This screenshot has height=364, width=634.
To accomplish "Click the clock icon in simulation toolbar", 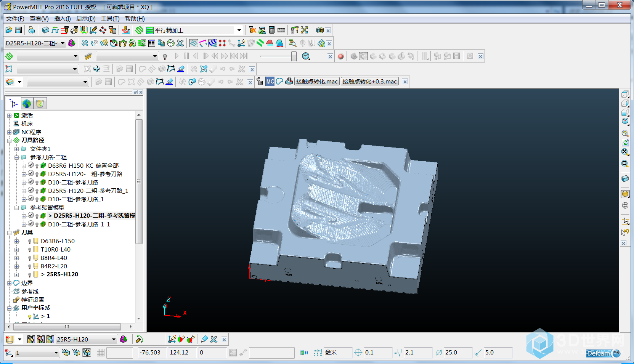I will [x=306, y=56].
